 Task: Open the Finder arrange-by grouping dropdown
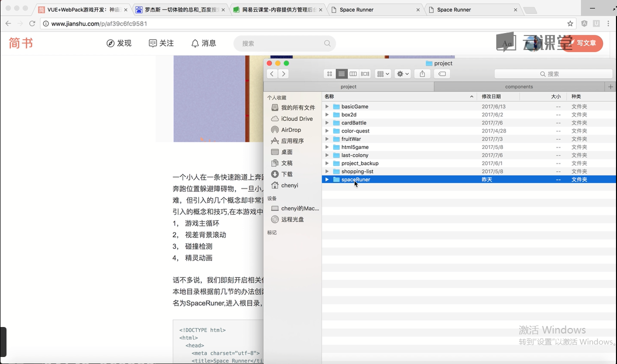(x=383, y=74)
